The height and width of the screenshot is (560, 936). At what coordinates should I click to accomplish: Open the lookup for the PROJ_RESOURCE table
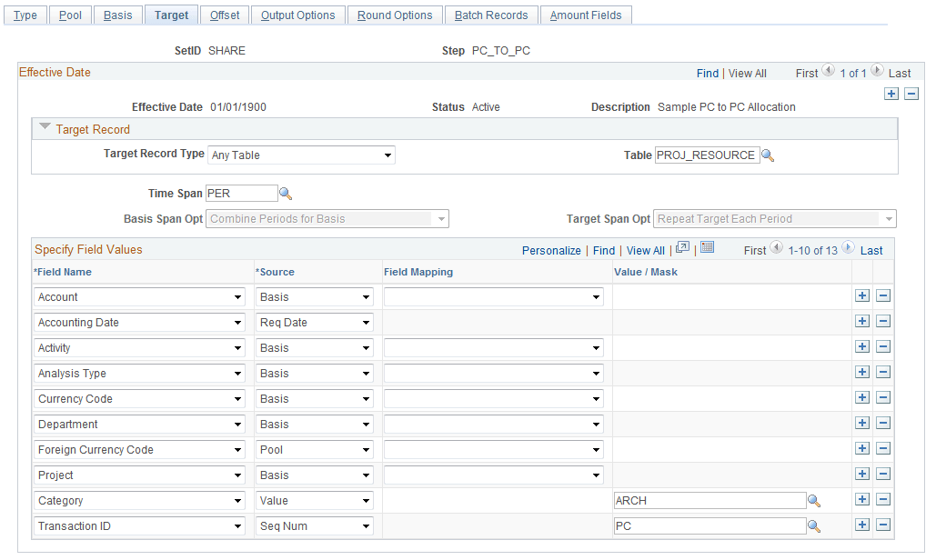pyautogui.click(x=768, y=155)
